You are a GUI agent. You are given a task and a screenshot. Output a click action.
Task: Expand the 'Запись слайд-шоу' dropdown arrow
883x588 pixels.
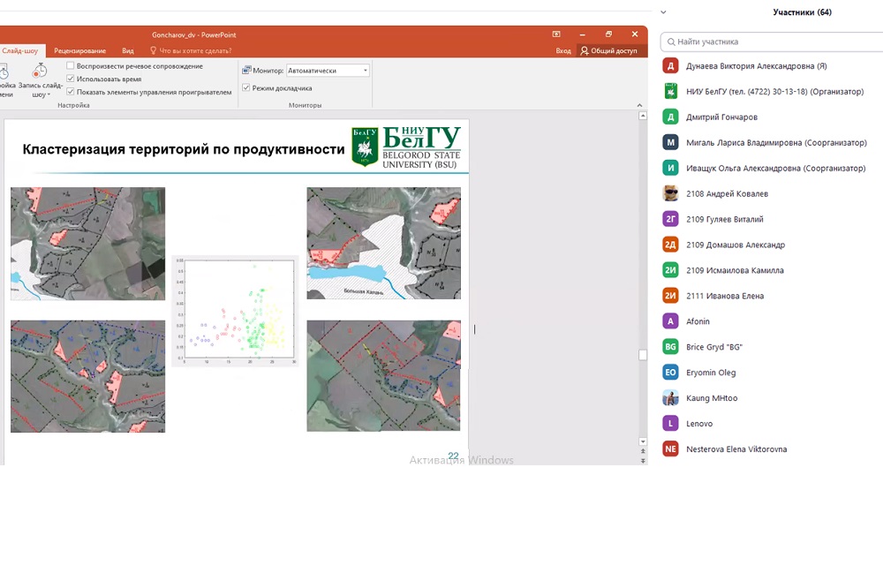point(49,94)
